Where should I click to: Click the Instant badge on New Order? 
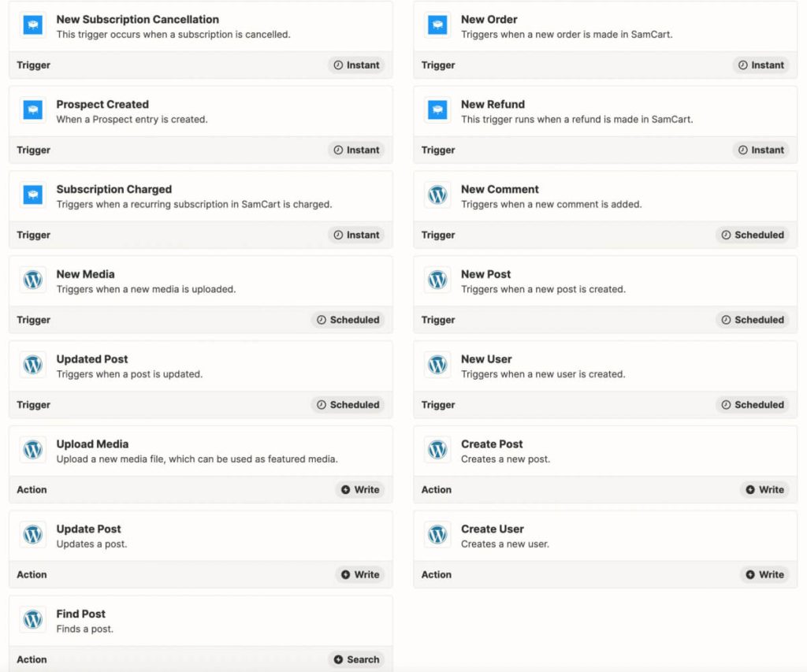pyautogui.click(x=761, y=65)
